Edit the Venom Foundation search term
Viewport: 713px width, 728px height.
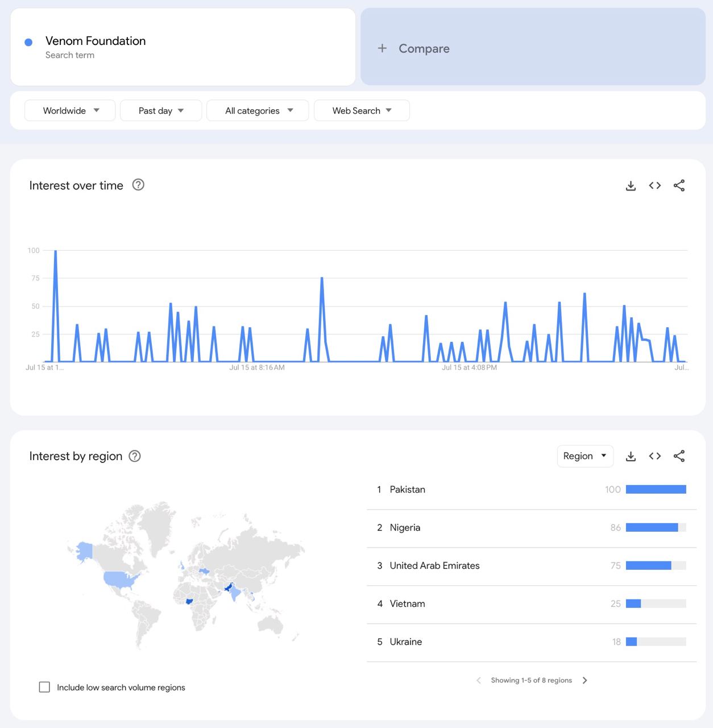96,41
